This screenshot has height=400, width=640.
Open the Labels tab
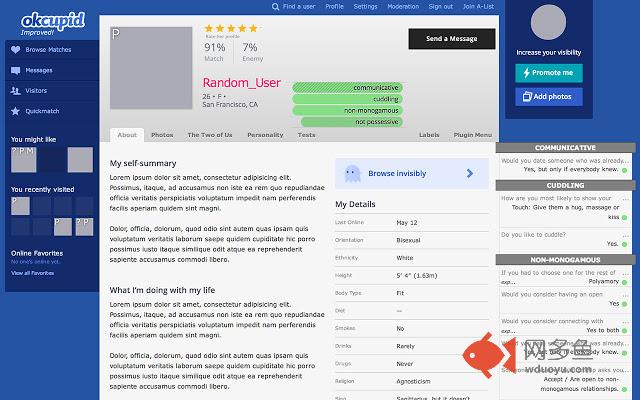tap(429, 135)
